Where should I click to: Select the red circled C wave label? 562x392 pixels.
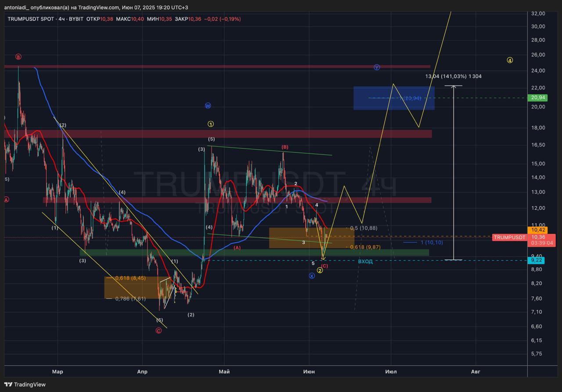pyautogui.click(x=159, y=331)
